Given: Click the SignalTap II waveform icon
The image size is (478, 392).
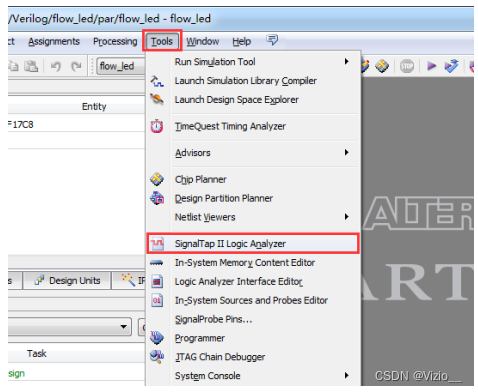Looking at the screenshot, I should coord(157,244).
